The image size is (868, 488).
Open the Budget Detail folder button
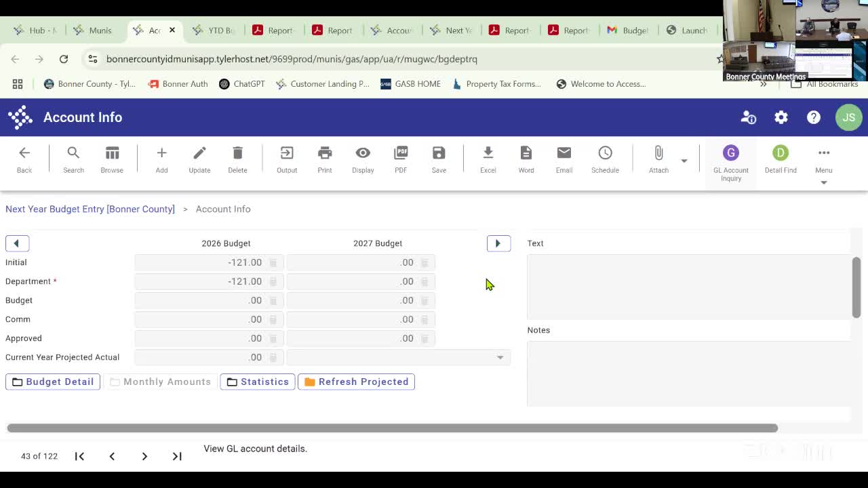pos(53,382)
